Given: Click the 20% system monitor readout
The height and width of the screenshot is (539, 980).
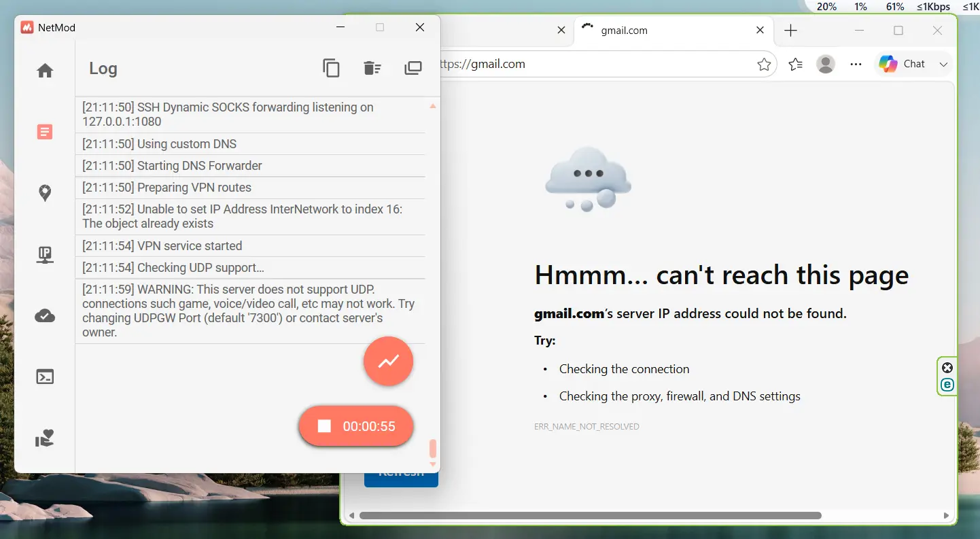Looking at the screenshot, I should (826, 7).
